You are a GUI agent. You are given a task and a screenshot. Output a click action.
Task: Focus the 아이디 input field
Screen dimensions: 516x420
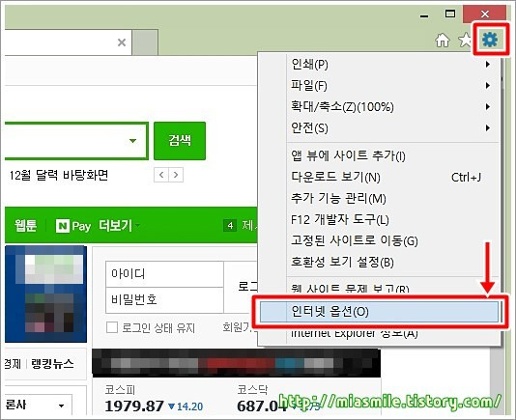pyautogui.click(x=164, y=274)
